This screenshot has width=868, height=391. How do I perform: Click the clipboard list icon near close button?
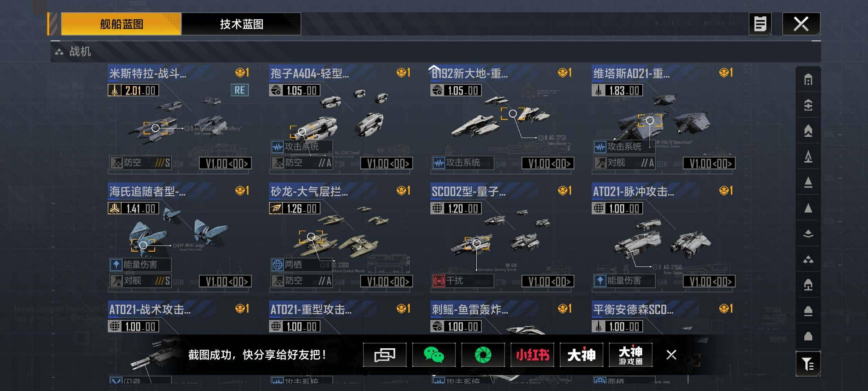[x=760, y=24]
